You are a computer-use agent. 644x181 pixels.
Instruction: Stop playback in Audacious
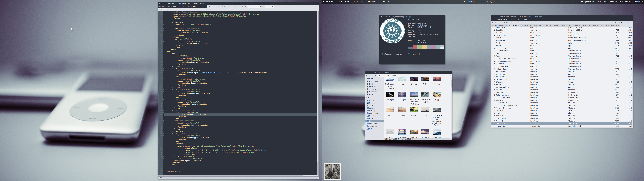[507, 22]
